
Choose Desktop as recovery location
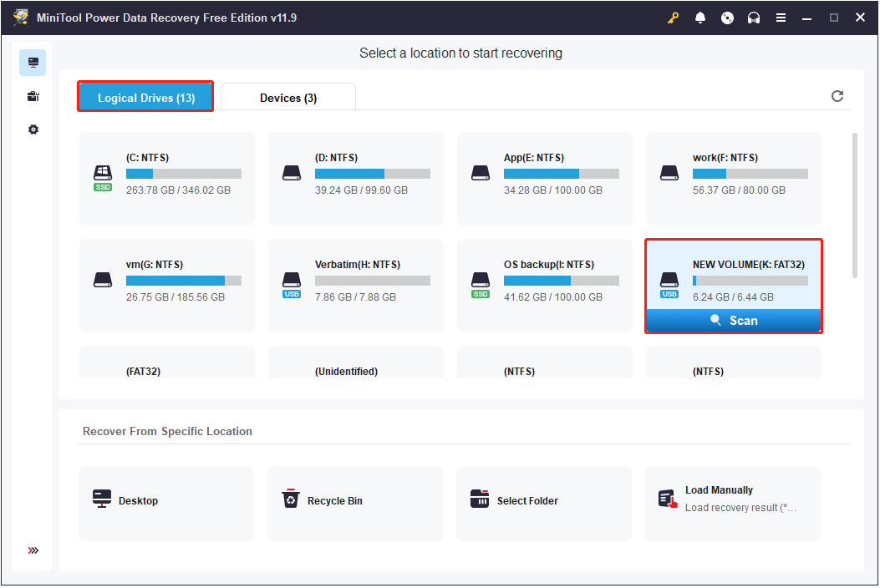(x=166, y=501)
